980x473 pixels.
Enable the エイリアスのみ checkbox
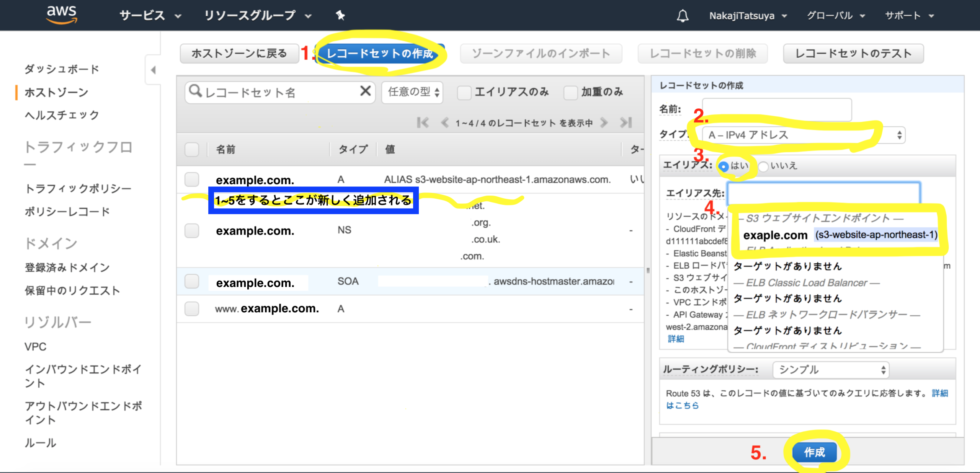(464, 92)
